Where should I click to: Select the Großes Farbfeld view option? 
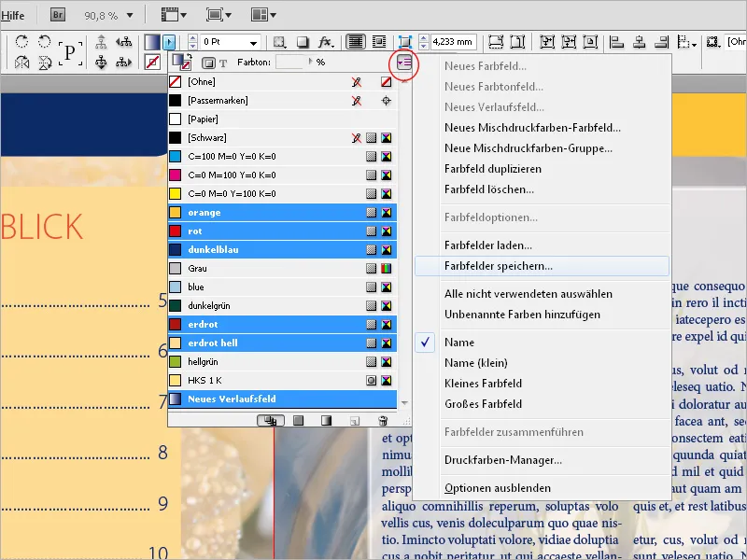(x=543, y=404)
